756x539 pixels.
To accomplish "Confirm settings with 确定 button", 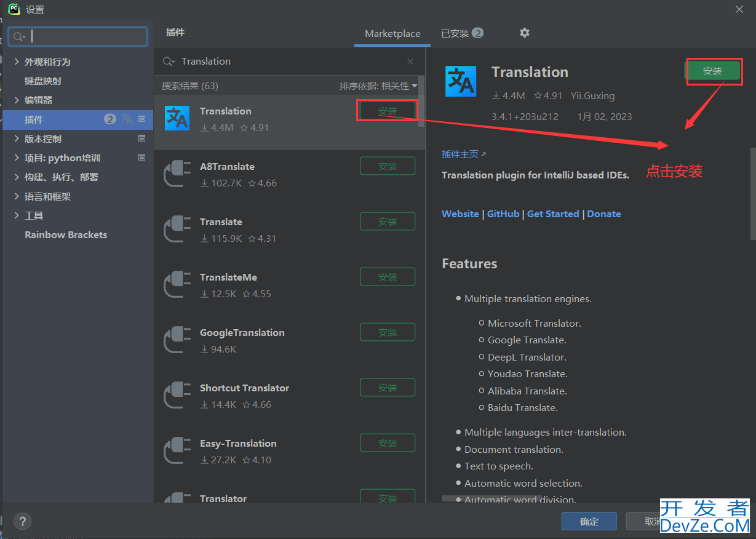I will (589, 521).
